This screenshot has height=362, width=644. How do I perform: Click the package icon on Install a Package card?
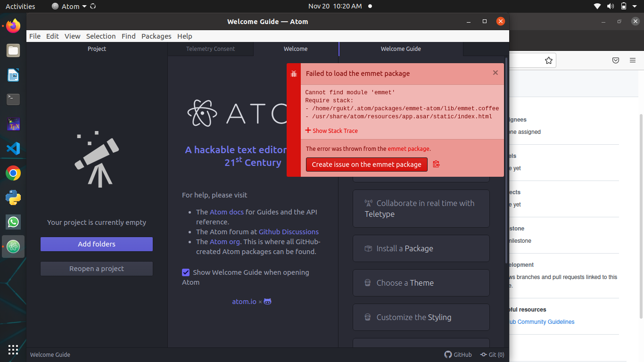click(368, 248)
